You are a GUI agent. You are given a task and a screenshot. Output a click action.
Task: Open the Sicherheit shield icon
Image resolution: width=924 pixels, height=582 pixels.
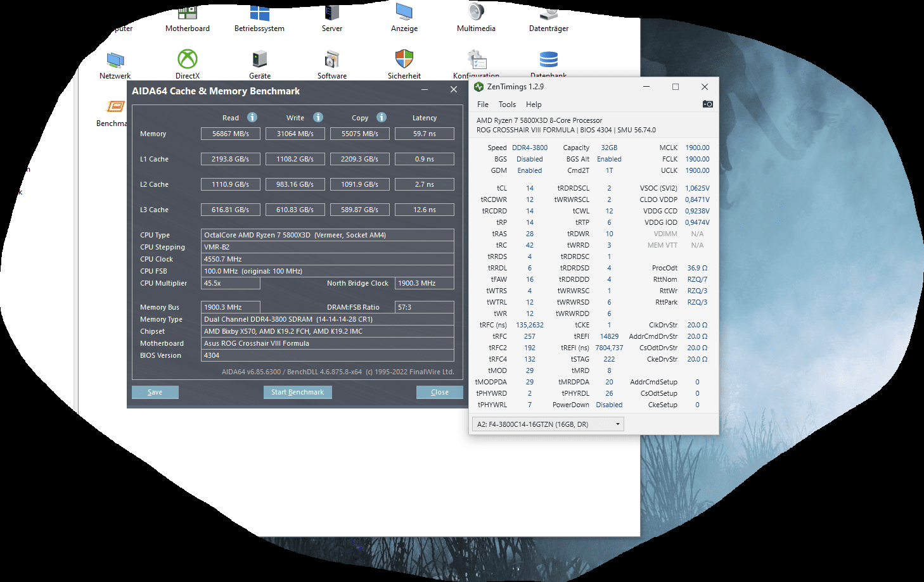[x=404, y=59]
